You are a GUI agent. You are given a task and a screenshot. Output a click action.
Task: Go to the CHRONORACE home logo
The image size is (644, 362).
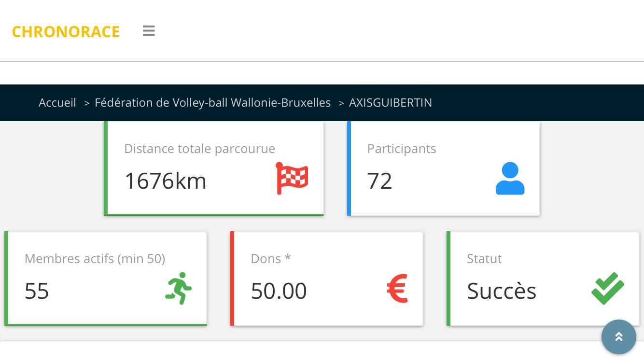(x=66, y=31)
